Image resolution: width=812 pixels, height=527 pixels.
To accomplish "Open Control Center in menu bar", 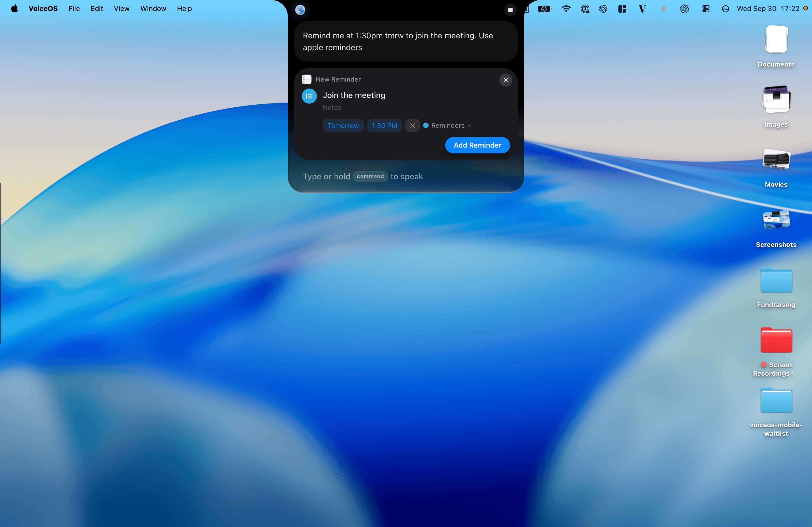I will 706,9.
